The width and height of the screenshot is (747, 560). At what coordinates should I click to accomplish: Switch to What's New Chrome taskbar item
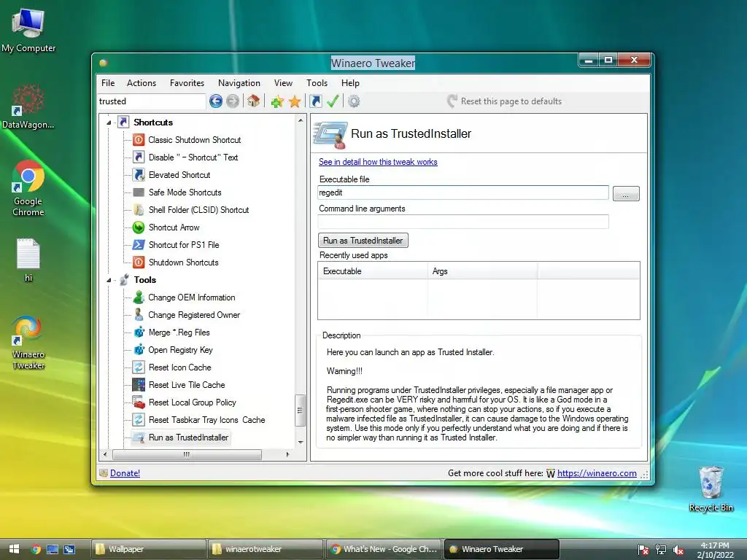pyautogui.click(x=384, y=549)
